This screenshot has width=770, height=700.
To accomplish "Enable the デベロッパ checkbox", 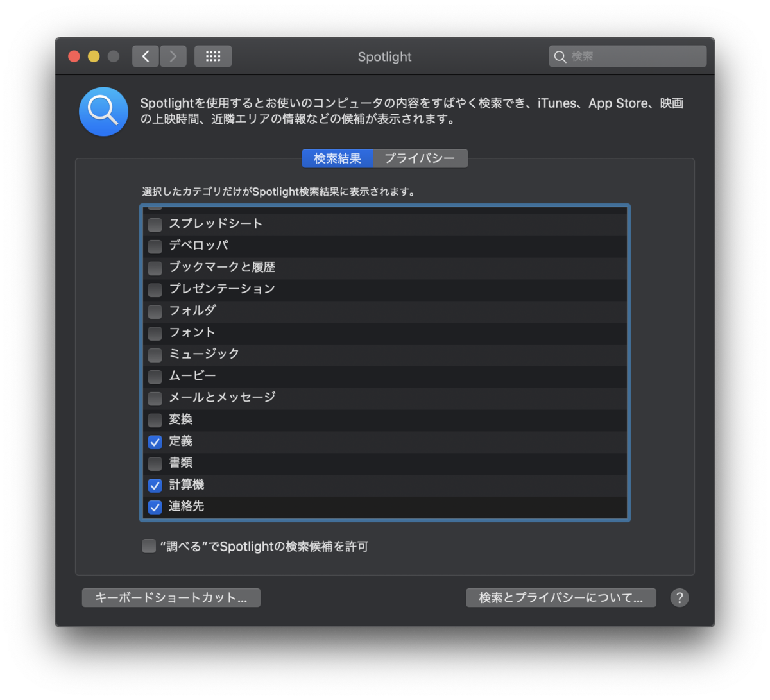I will tap(155, 246).
